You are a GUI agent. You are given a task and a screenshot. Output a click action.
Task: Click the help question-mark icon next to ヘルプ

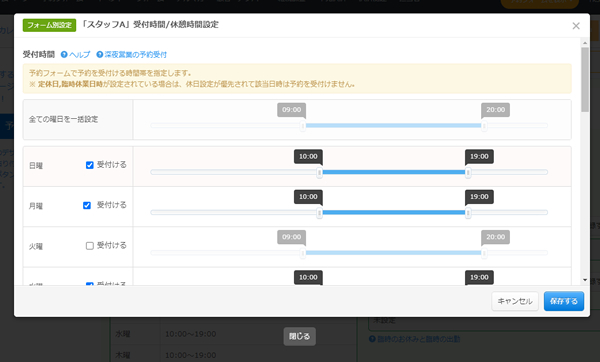[64, 55]
